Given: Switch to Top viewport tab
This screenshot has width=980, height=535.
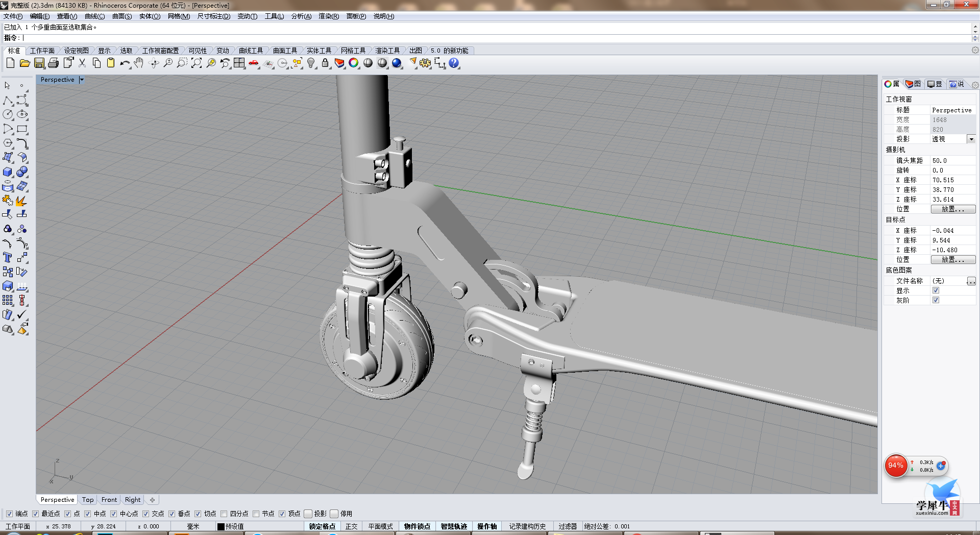Looking at the screenshot, I should (88, 500).
